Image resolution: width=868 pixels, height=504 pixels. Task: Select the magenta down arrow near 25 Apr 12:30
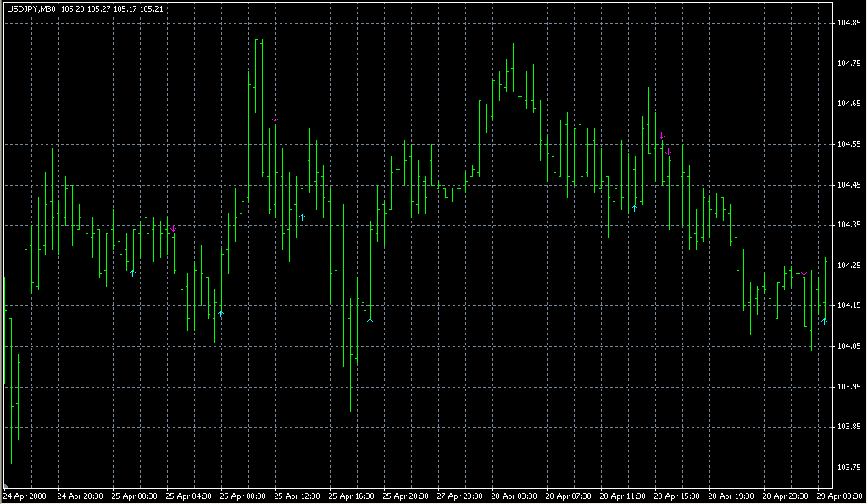pos(275,119)
